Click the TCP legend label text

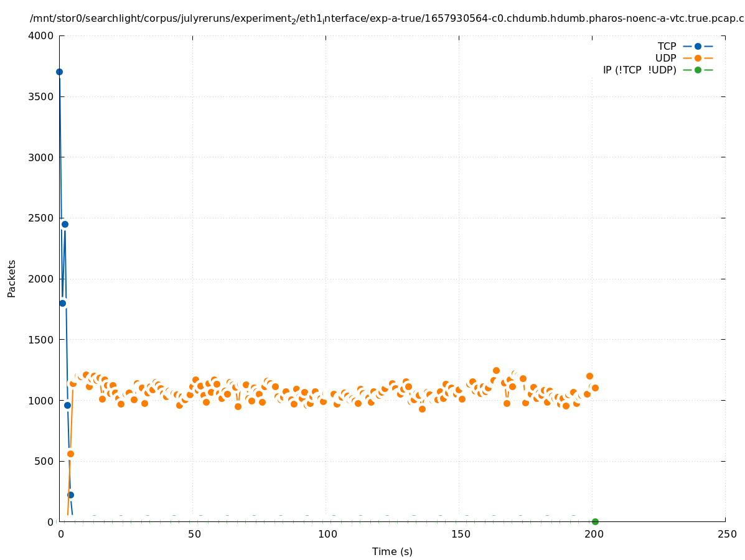(667, 46)
